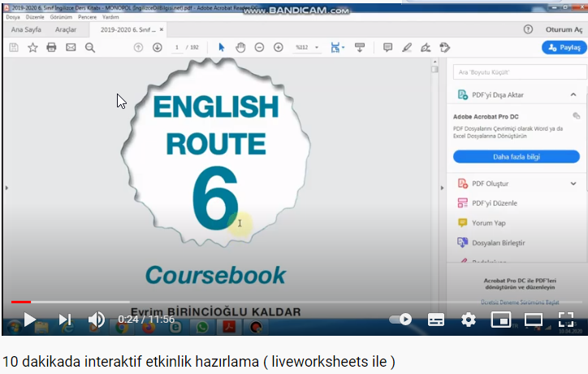Viewport: 588px width, 374px height.
Task: Mute the video volume speaker
Action: point(97,320)
